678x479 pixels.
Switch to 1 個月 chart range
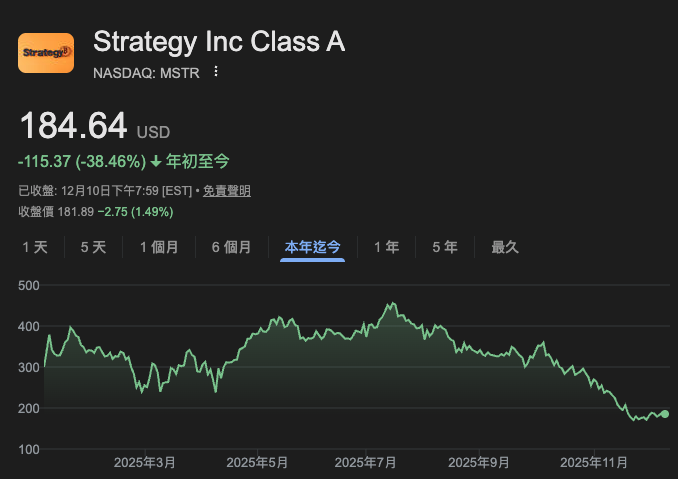[159, 247]
